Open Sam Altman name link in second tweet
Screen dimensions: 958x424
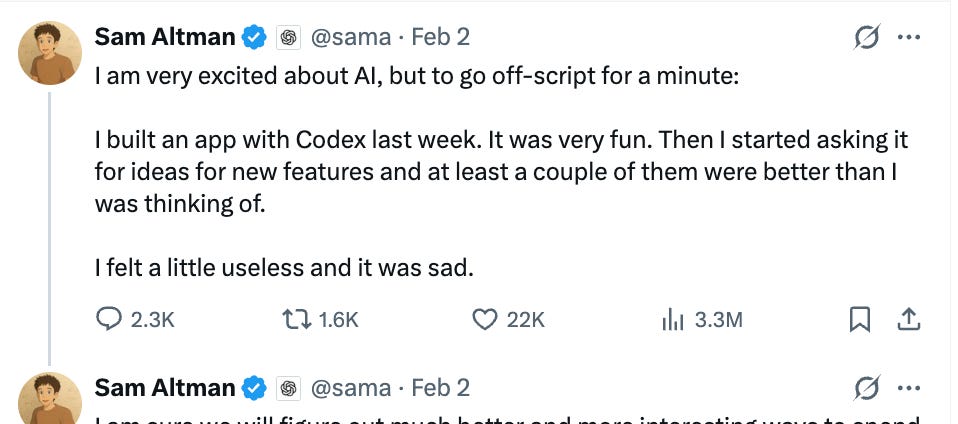(165, 387)
